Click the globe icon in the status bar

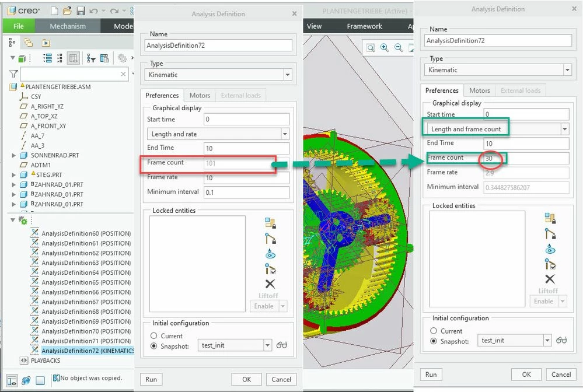coord(26,380)
